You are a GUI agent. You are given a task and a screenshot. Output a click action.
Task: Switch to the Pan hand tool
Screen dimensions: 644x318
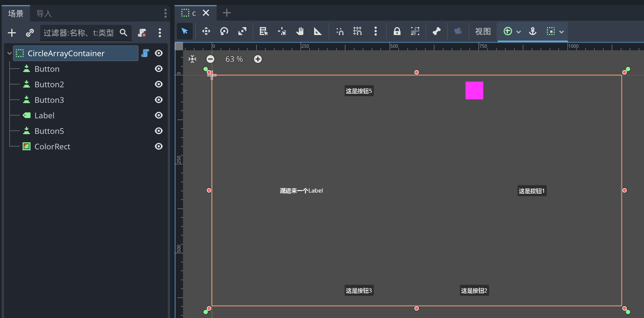(x=300, y=31)
